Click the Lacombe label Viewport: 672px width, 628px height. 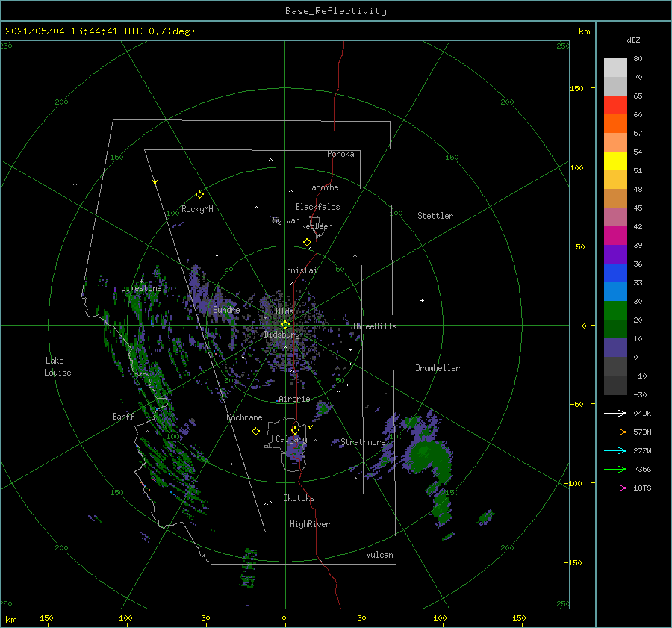[x=323, y=187]
